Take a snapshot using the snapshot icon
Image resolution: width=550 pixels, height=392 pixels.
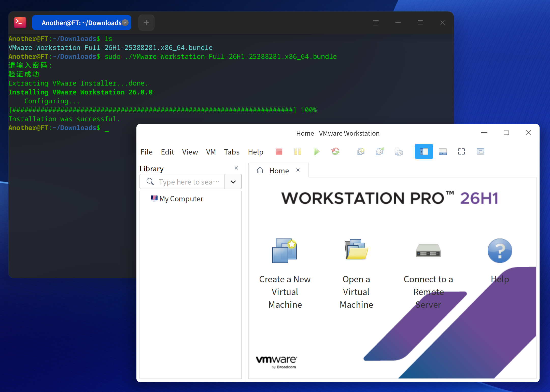(361, 152)
